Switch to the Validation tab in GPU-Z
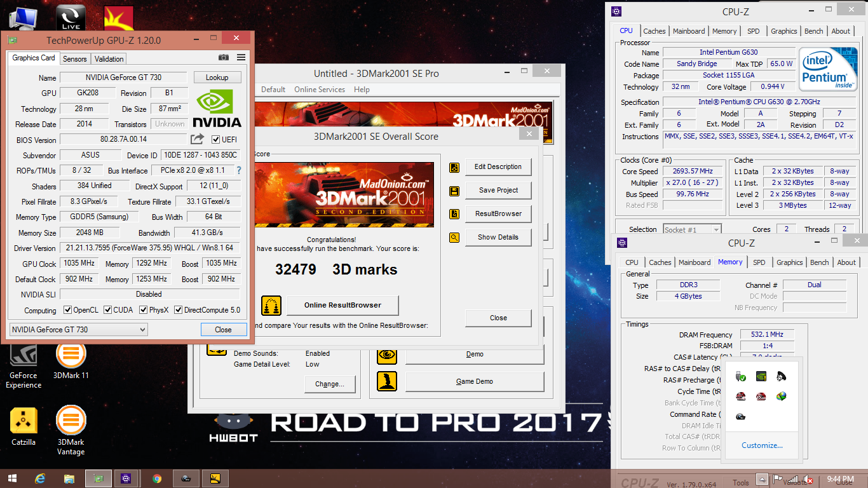The image size is (868, 488). 109,58
